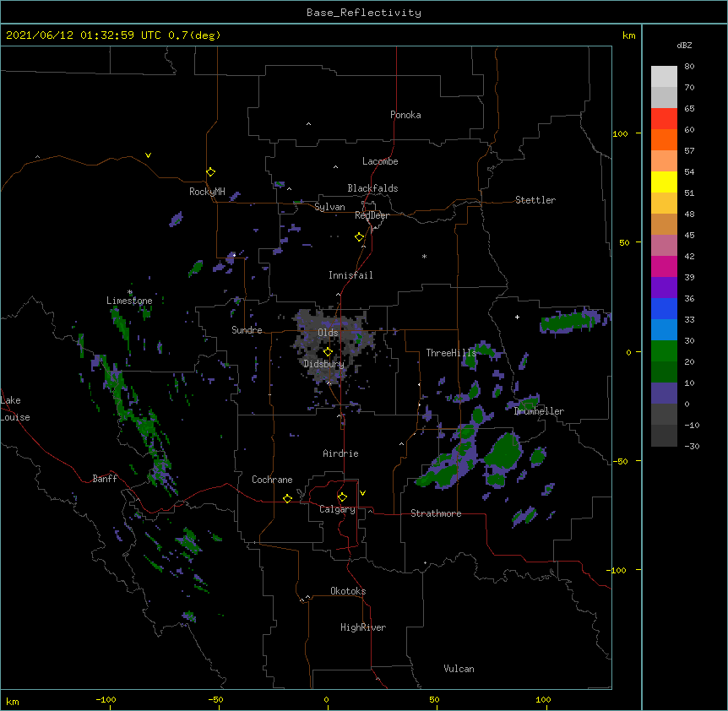Click the Stettler label

click(x=535, y=200)
